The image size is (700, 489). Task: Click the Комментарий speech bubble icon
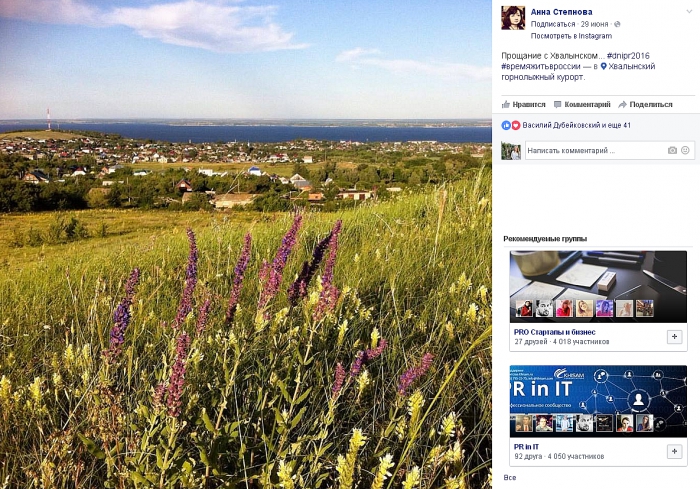click(x=558, y=104)
